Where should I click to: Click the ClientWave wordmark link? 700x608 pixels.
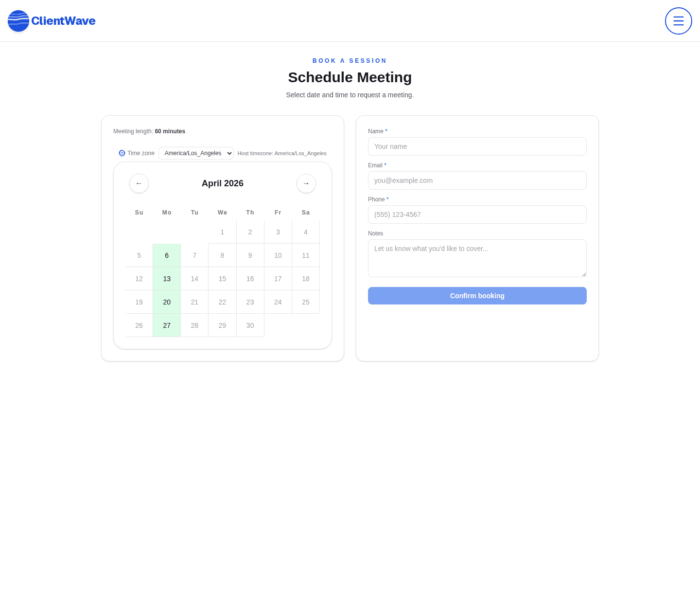63,21
